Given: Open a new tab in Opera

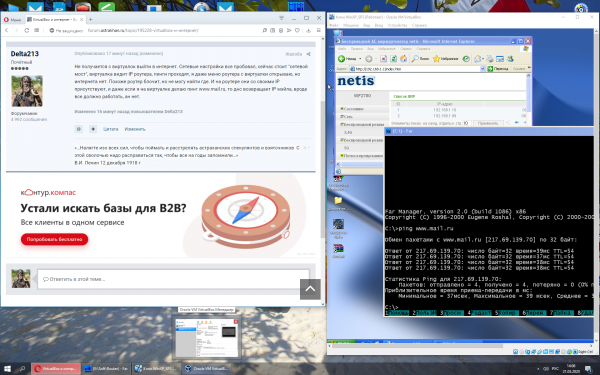Looking at the screenshot, I should tap(91, 19).
